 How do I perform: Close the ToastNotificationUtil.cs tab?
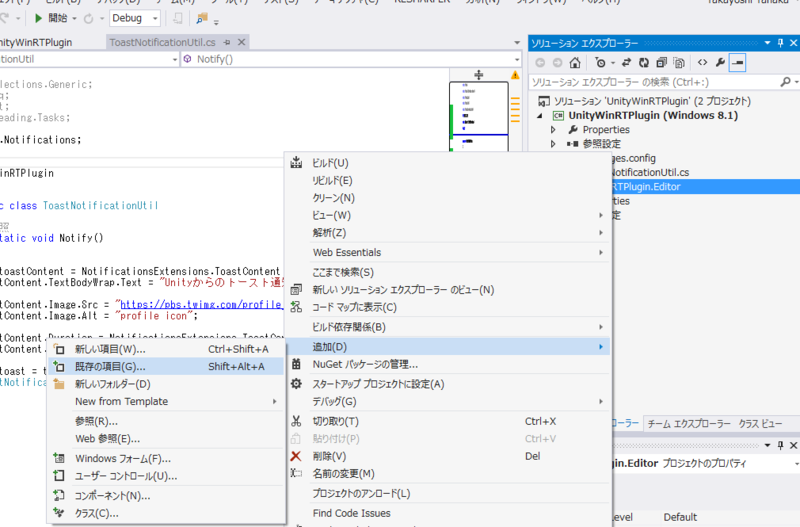click(242, 42)
